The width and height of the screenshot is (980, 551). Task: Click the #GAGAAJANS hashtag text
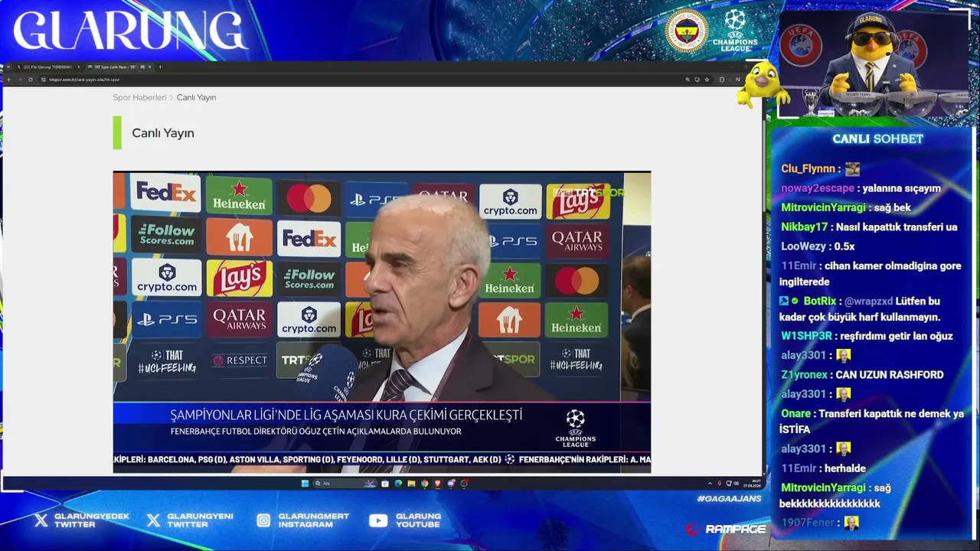[729, 499]
